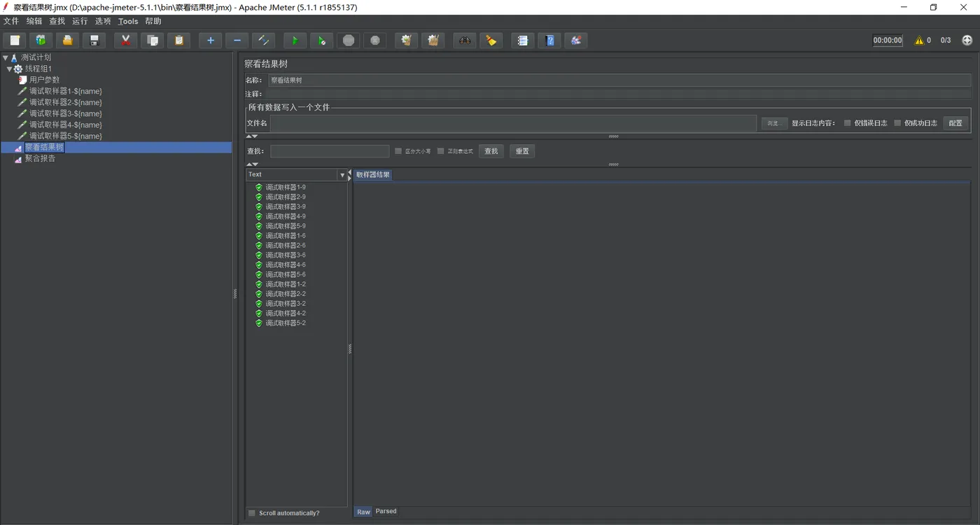
Task: Click the Shutdown test icon
Action: 374,41
